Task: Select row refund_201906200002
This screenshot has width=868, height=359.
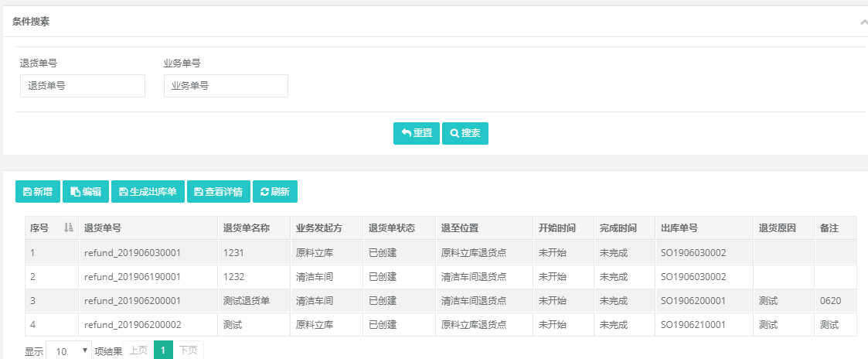Action: [441, 325]
